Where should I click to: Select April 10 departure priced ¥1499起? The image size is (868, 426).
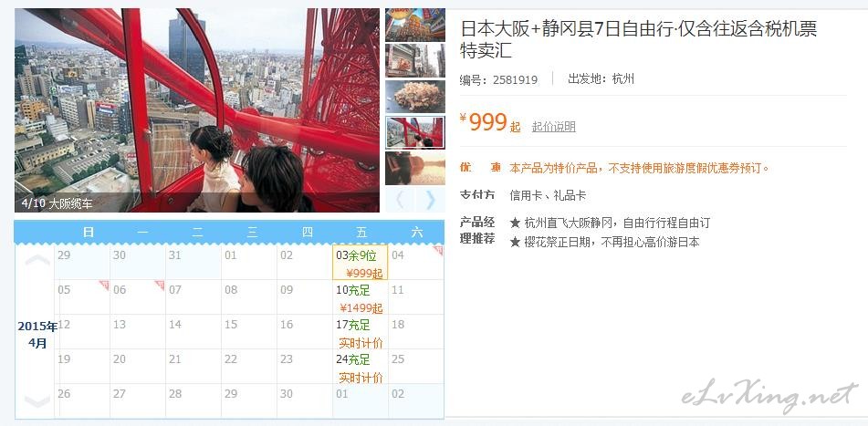360,297
